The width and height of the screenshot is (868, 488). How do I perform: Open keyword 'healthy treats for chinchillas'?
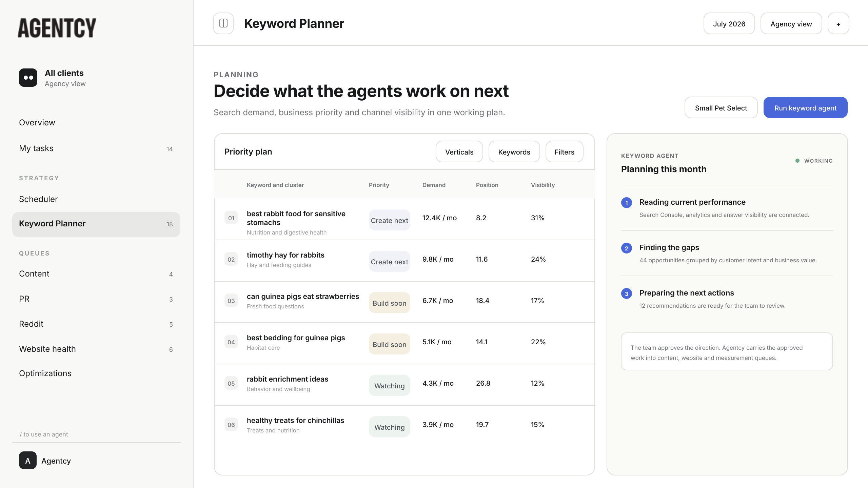[295, 420]
